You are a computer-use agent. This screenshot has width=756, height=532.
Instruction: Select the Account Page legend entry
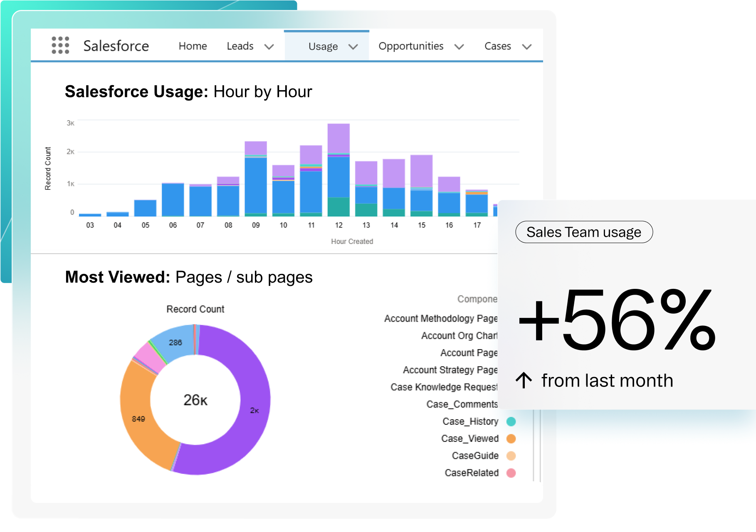(469, 353)
